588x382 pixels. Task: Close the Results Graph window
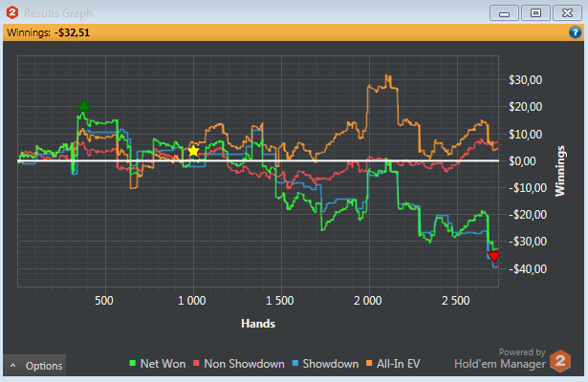[x=567, y=13]
